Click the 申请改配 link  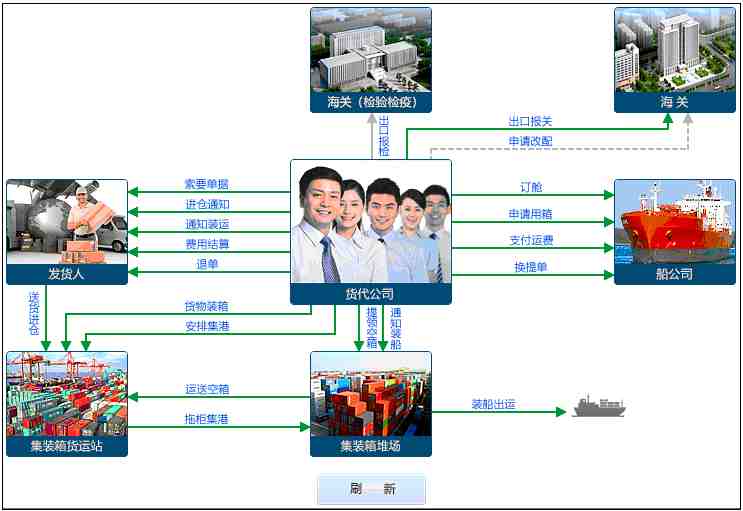click(x=530, y=141)
